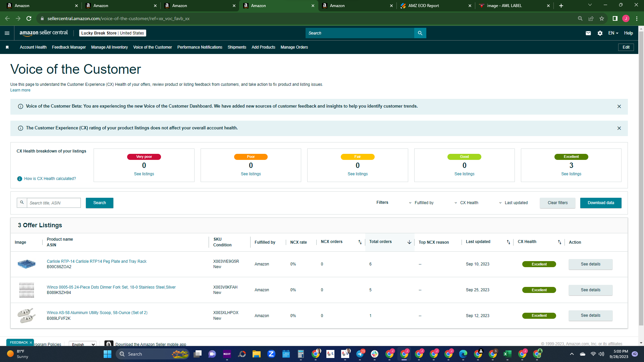
Task: Open Performance Notifications menu item
Action: pyautogui.click(x=200, y=47)
